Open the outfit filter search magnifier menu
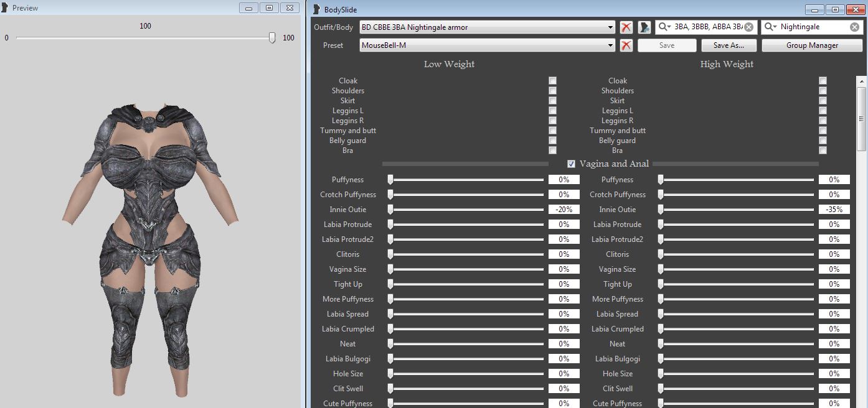 pyautogui.click(x=771, y=27)
